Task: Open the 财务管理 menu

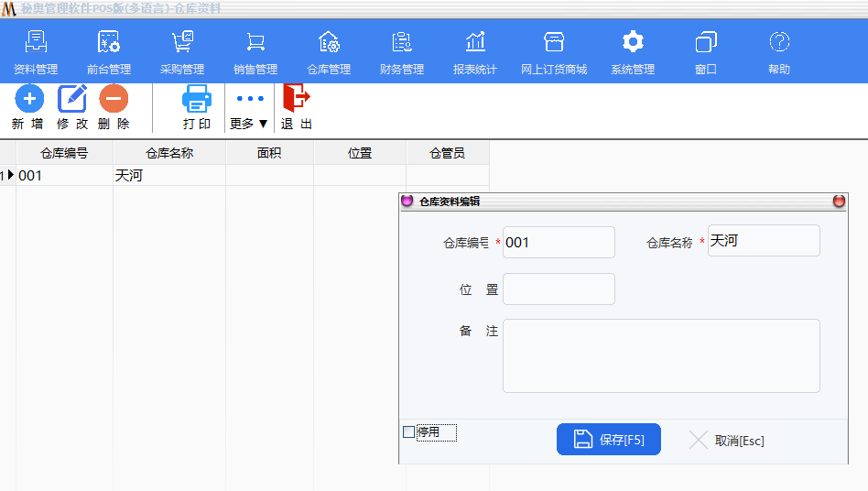Action: point(402,52)
